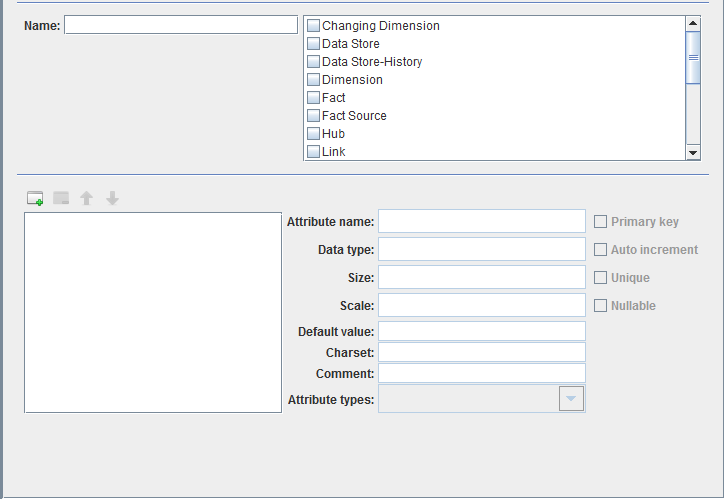
Task: Toggle the Hub checkbox
Action: (x=314, y=134)
